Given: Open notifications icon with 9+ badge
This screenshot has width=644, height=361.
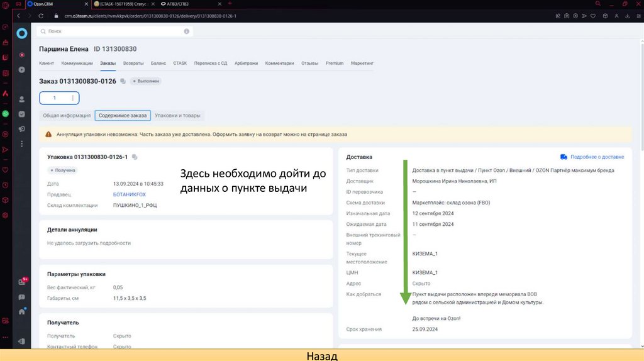Looking at the screenshot, I should 23,281.
